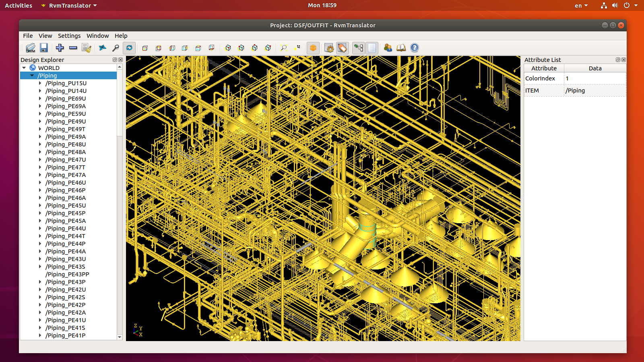Click the blue refresh arrows icon

click(129, 48)
